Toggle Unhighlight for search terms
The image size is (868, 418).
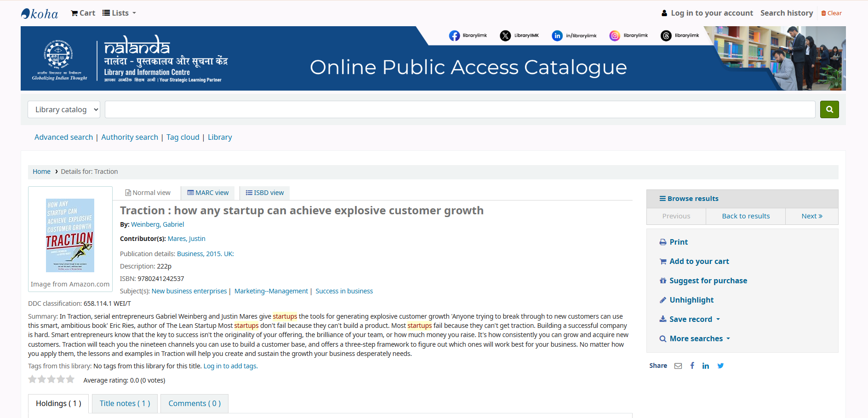[691, 300]
